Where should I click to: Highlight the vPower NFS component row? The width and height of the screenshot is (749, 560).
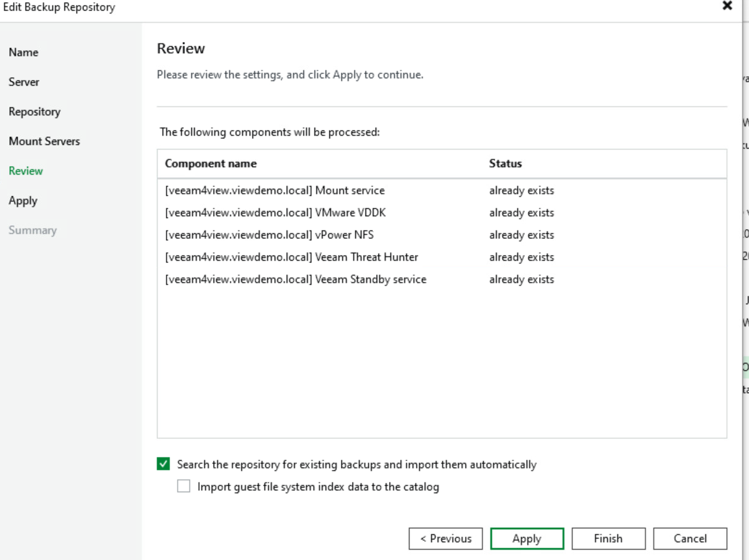coord(269,235)
